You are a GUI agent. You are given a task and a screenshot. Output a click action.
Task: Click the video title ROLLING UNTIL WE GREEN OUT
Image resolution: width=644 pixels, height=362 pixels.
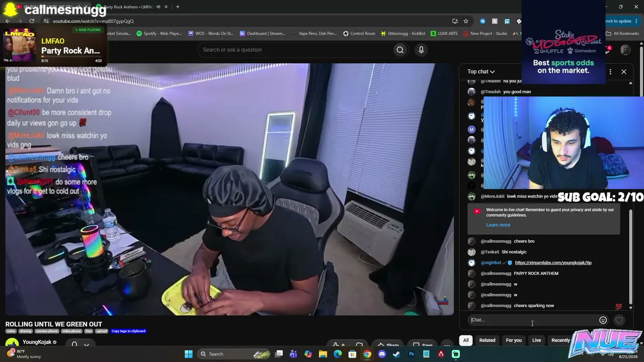point(54,324)
